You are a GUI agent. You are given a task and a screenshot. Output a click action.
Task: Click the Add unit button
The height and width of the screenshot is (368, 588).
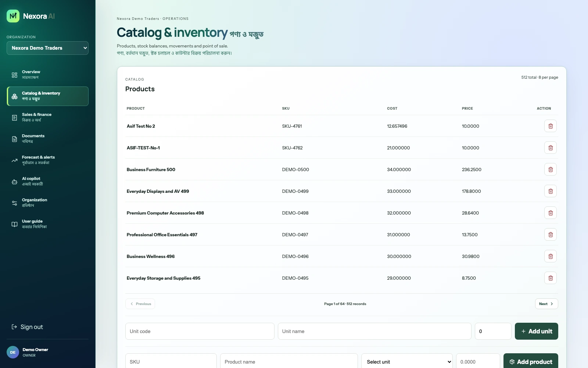coord(536,331)
